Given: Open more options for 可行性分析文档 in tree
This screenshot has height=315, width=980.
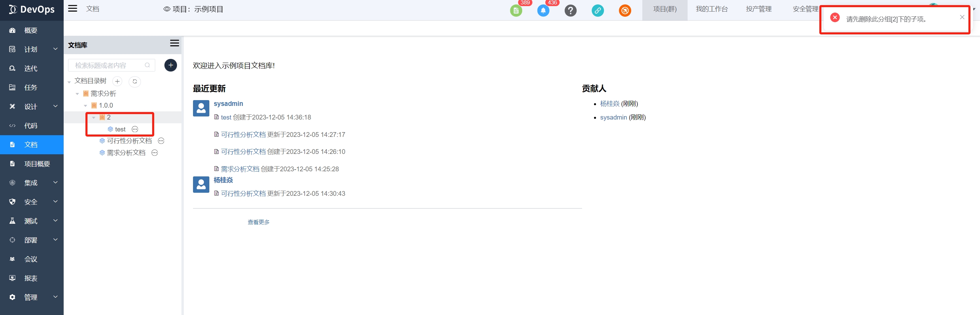Looking at the screenshot, I should (161, 141).
